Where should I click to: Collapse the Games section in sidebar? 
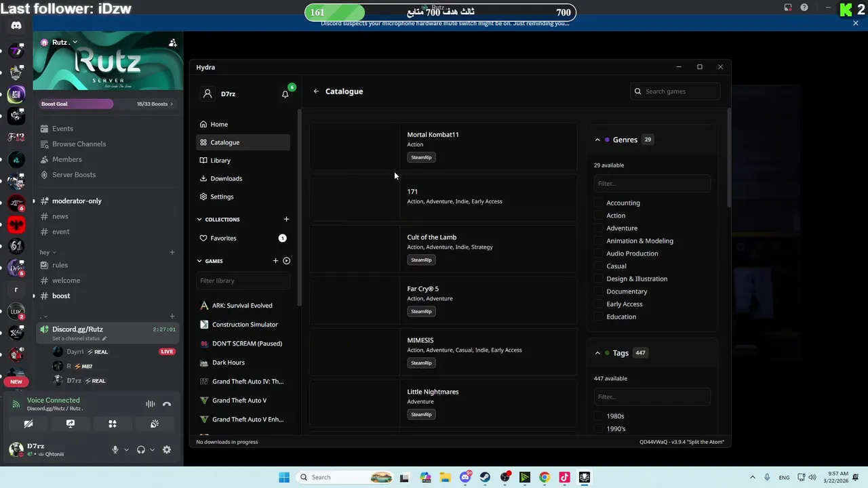199,261
